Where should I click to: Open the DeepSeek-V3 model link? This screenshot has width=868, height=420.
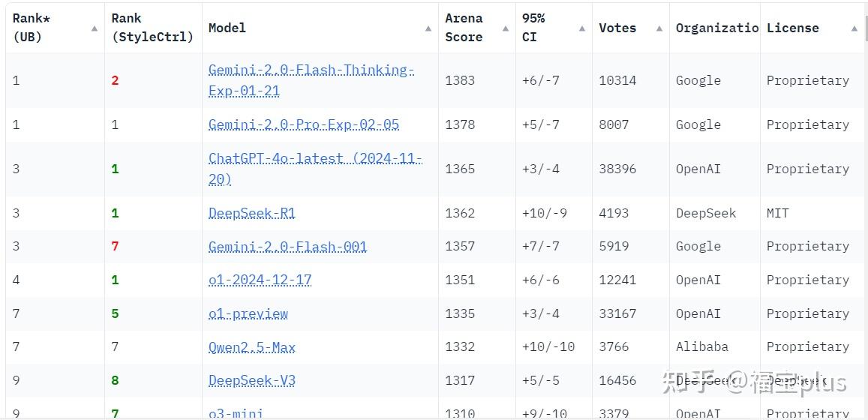(252, 380)
